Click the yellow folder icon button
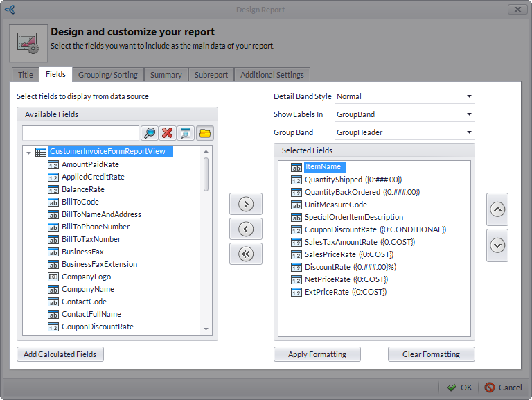This screenshot has height=400, width=532. coord(205,132)
